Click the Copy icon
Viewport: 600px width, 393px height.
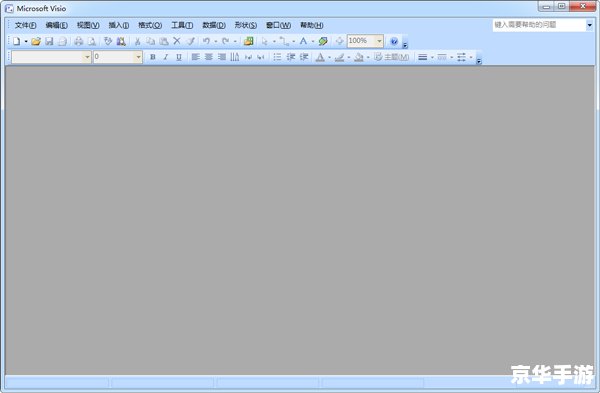pos(151,41)
